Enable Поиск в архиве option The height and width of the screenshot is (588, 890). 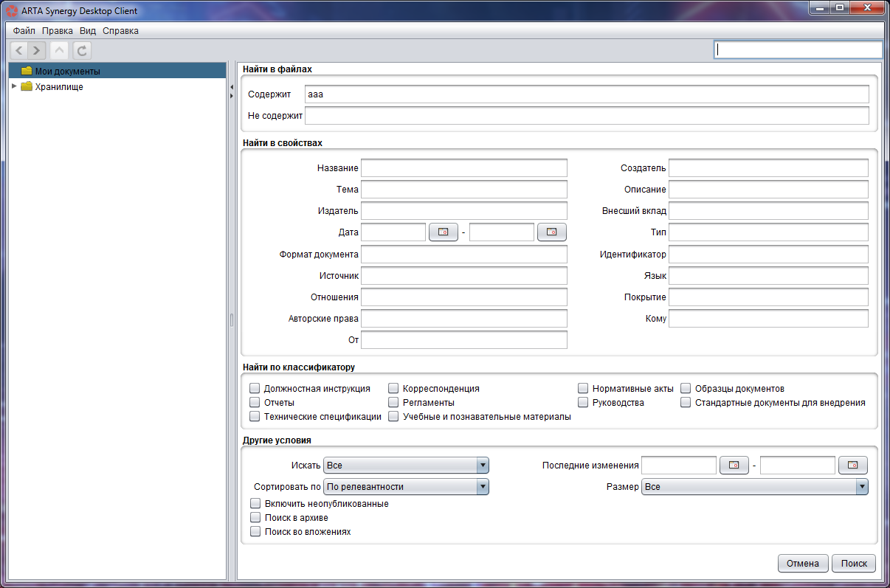255,517
